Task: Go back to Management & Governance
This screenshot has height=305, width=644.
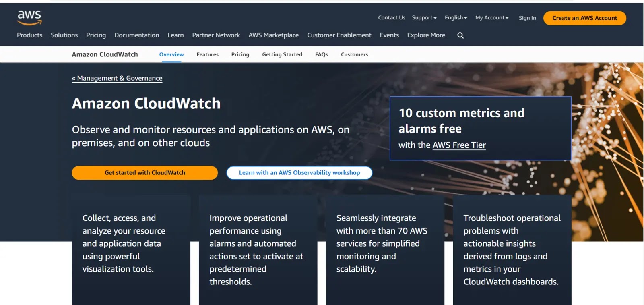Action: tap(117, 78)
